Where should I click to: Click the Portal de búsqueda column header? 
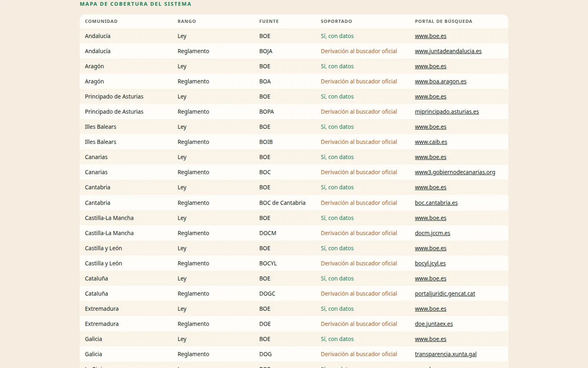click(x=443, y=21)
